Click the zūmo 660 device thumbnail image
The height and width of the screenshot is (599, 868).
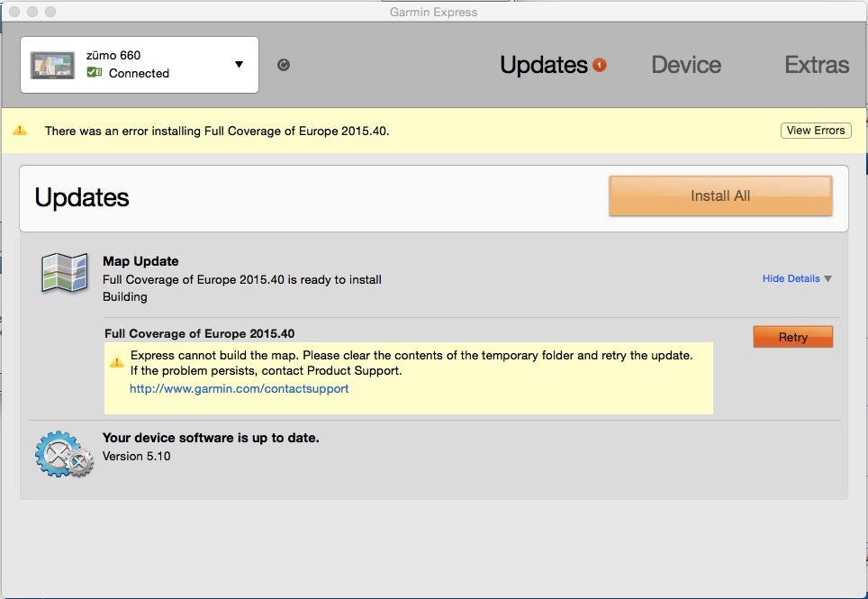[x=54, y=65]
